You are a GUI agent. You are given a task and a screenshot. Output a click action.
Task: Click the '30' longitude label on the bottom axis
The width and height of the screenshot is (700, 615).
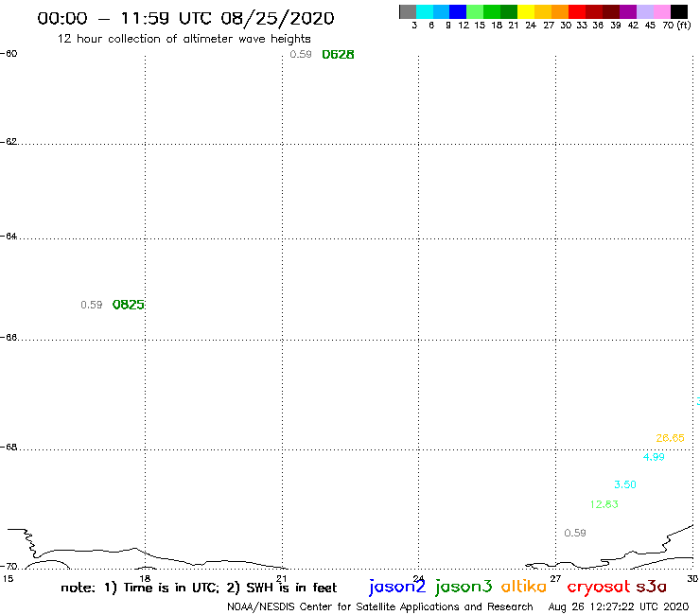coord(692,579)
